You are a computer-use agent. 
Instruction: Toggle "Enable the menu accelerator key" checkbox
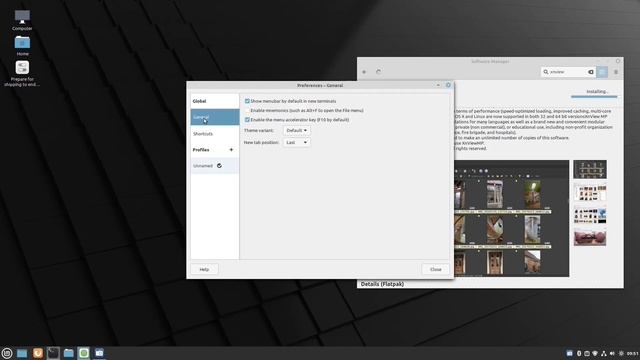click(x=247, y=120)
